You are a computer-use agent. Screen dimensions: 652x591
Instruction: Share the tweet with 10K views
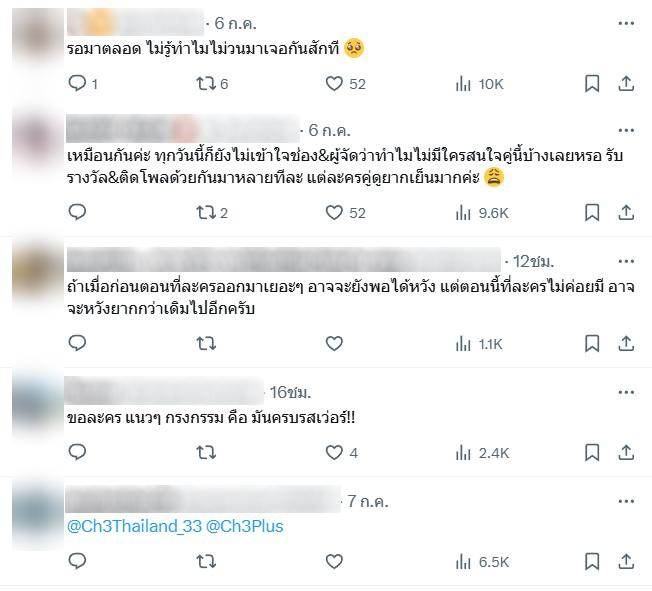coord(626,84)
